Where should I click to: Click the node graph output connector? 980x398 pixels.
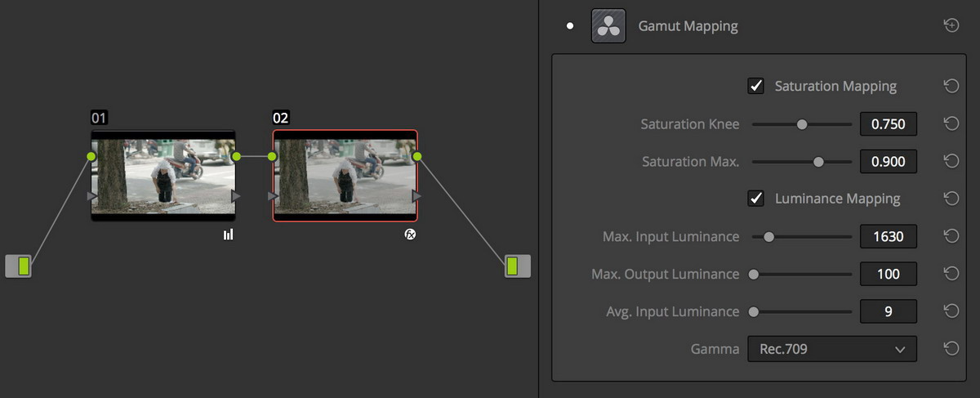coord(517,266)
